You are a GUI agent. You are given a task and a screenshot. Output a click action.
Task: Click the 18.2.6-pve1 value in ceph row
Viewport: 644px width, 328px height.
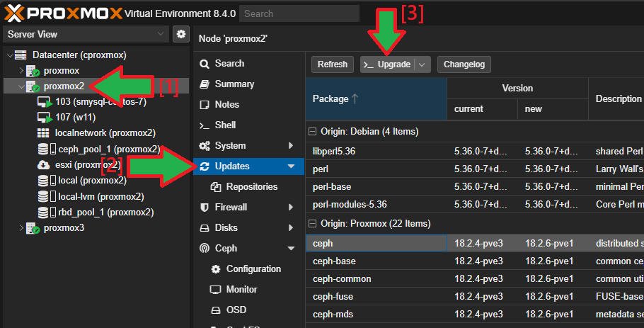[x=549, y=243]
